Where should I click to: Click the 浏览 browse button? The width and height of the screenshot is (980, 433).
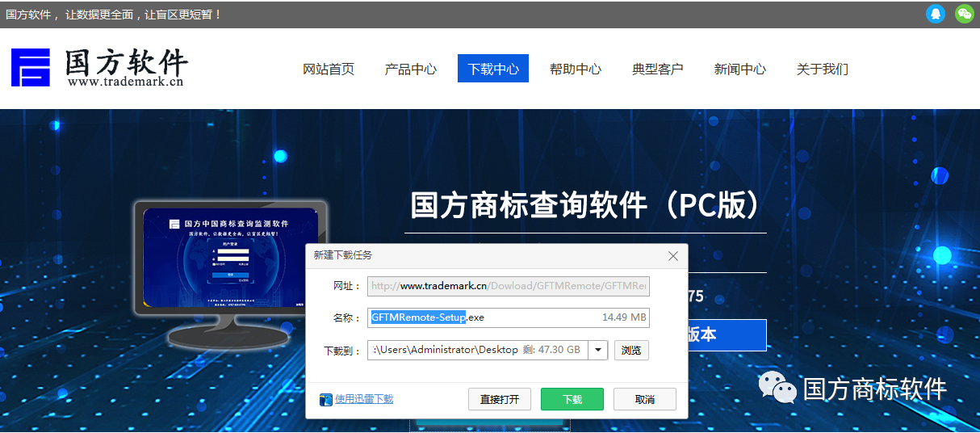(x=631, y=350)
